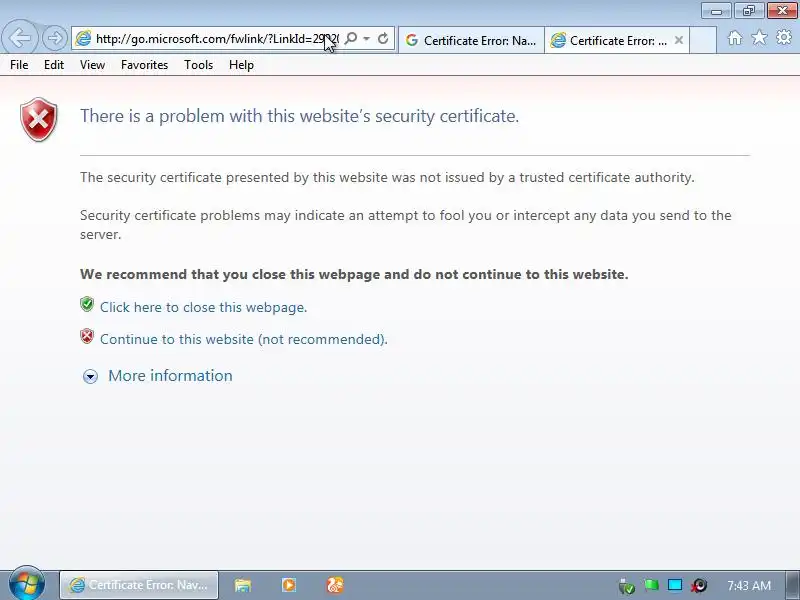Open the Edit menu
This screenshot has width=800, height=600.
(x=54, y=65)
